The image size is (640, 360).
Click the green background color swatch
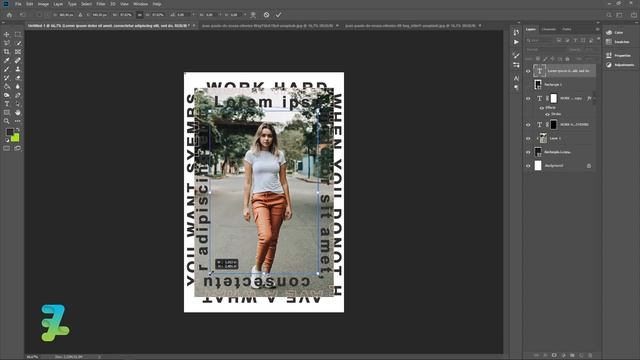[16, 138]
